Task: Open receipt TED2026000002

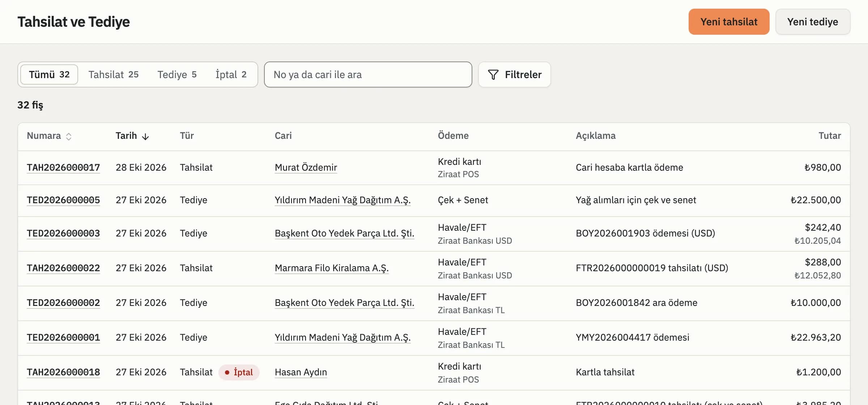Action: click(63, 303)
